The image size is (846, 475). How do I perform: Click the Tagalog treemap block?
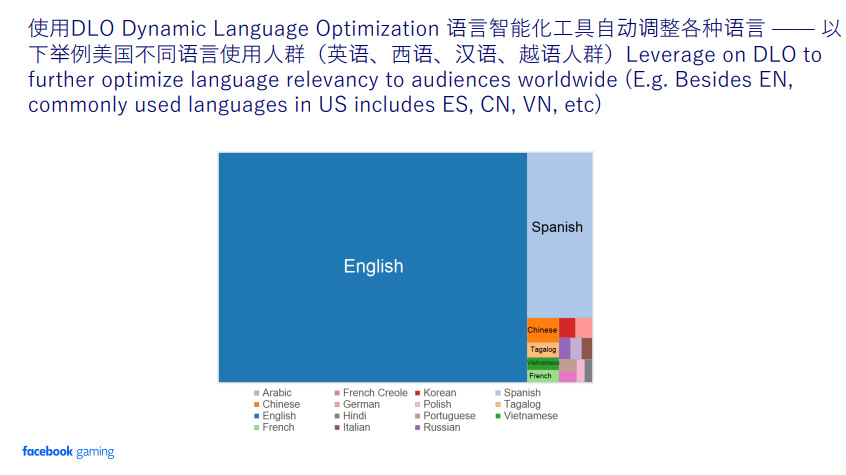tap(543, 350)
